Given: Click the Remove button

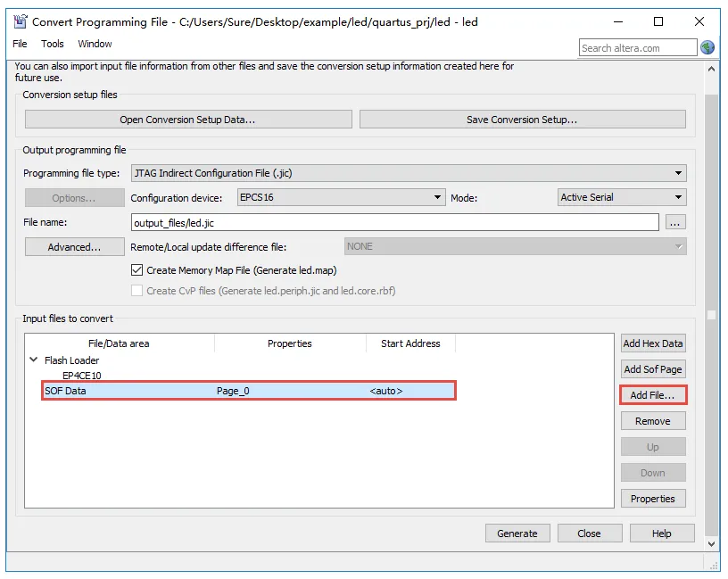Looking at the screenshot, I should point(653,421).
